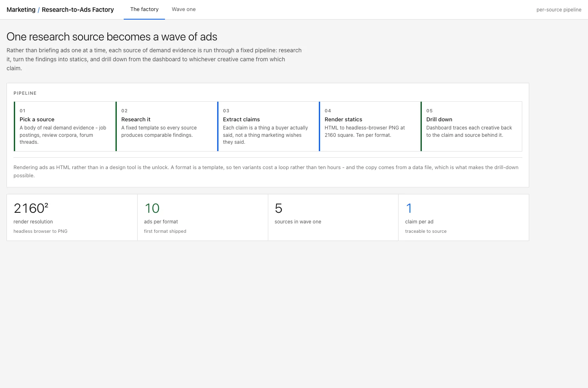
Task: Click the step number 05 label
Action: (x=430, y=111)
